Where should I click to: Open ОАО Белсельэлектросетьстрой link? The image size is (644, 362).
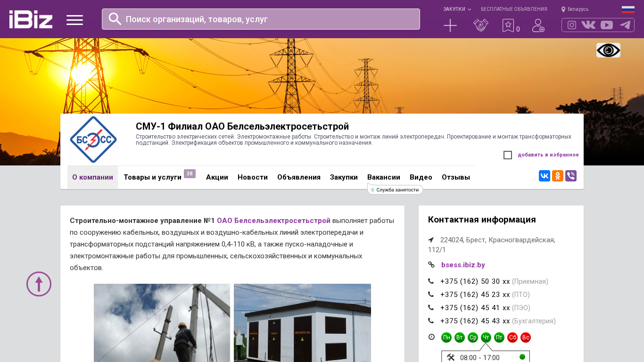click(x=273, y=221)
